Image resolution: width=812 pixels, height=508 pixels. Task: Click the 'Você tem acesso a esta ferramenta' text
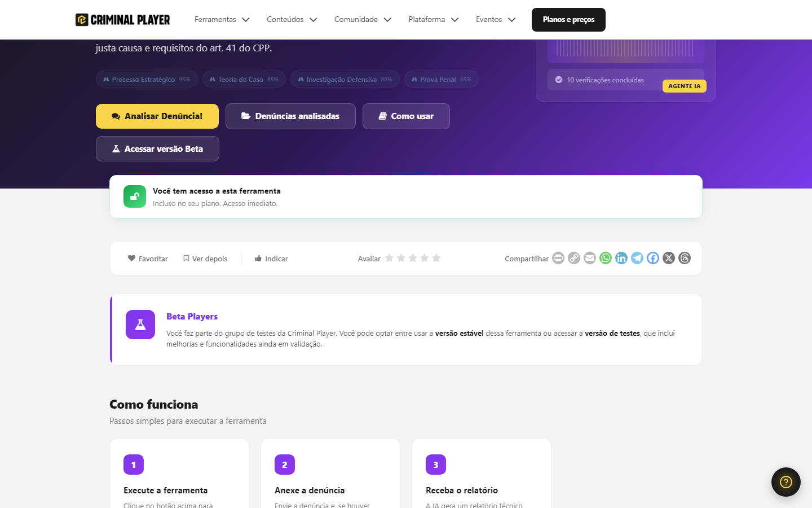click(217, 191)
